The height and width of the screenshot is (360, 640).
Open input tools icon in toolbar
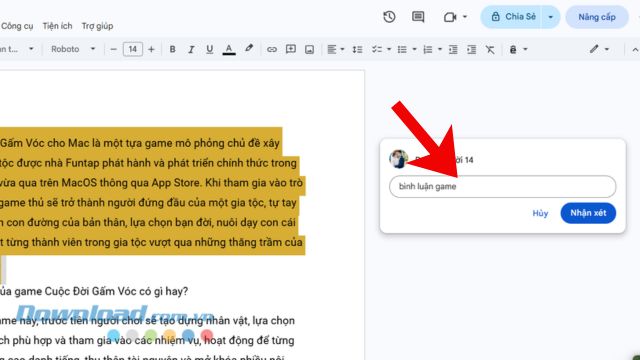513,49
